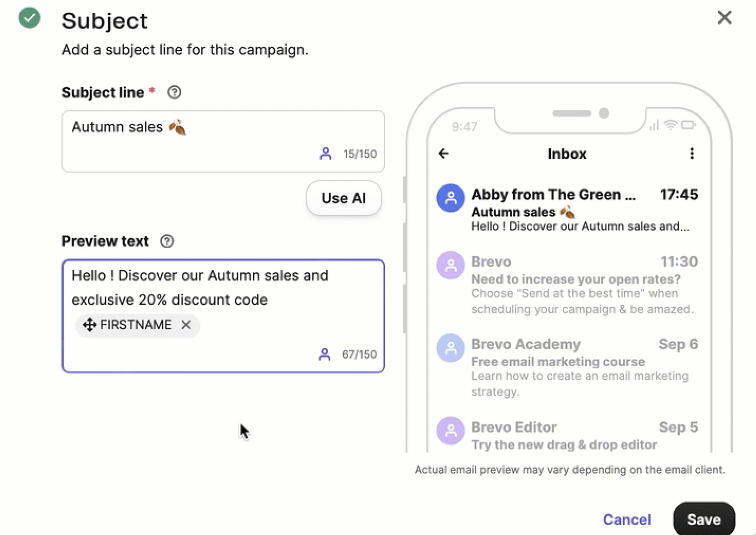Click personalization icon in Subject line field

pyautogui.click(x=325, y=154)
